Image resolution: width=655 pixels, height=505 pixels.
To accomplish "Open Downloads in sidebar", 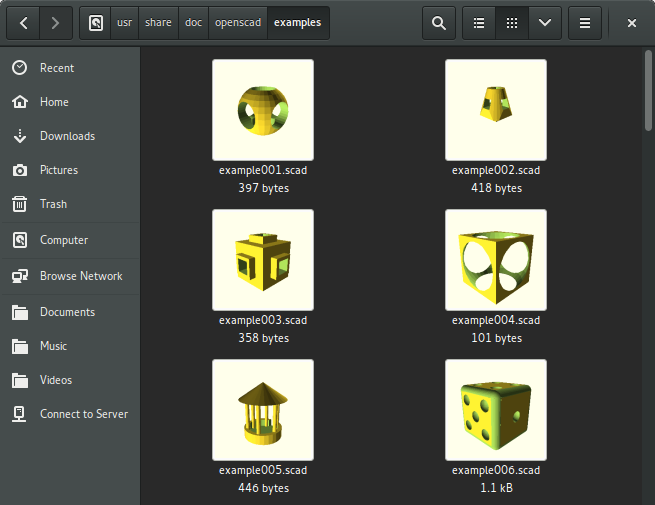I will click(70, 136).
